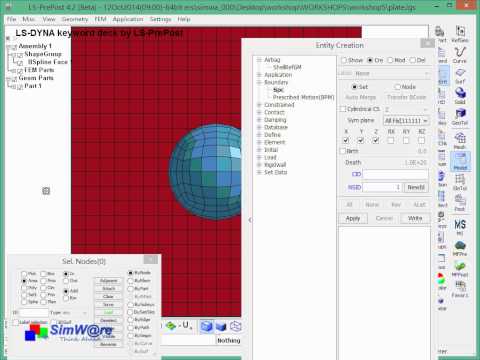Expand the Airbag tree node
The height and width of the screenshot is (360, 480).
[x=259, y=60]
